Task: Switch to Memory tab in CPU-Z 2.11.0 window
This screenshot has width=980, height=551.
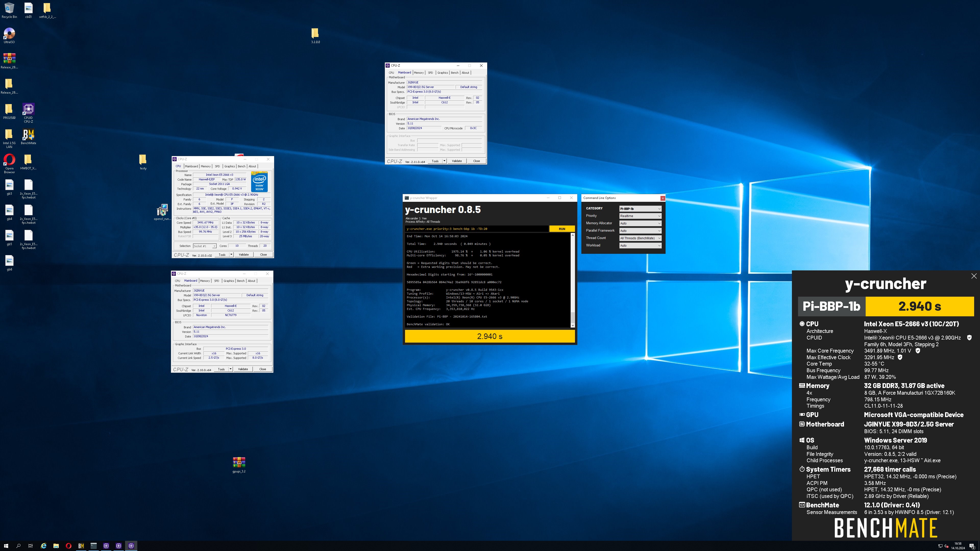Action: click(419, 73)
